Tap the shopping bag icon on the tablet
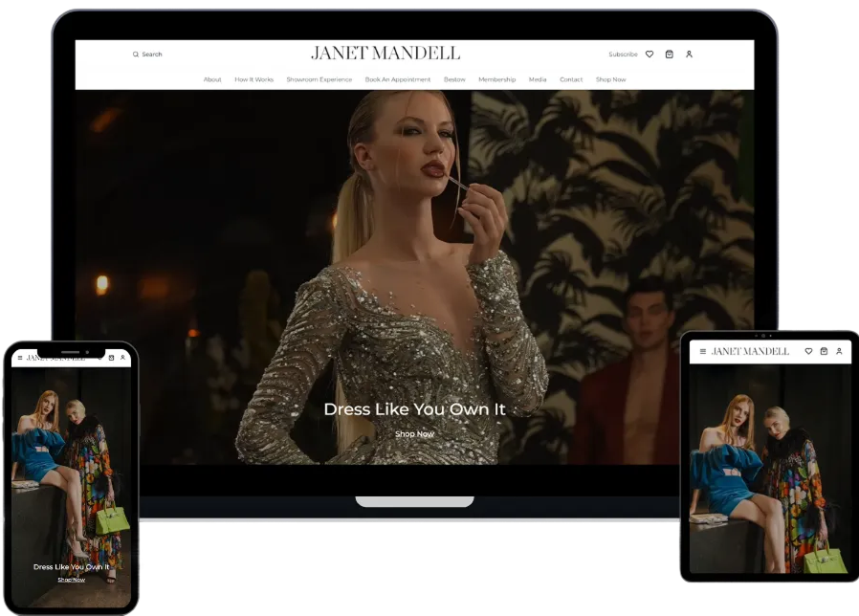Image resolution: width=859 pixels, height=616 pixels. point(824,352)
